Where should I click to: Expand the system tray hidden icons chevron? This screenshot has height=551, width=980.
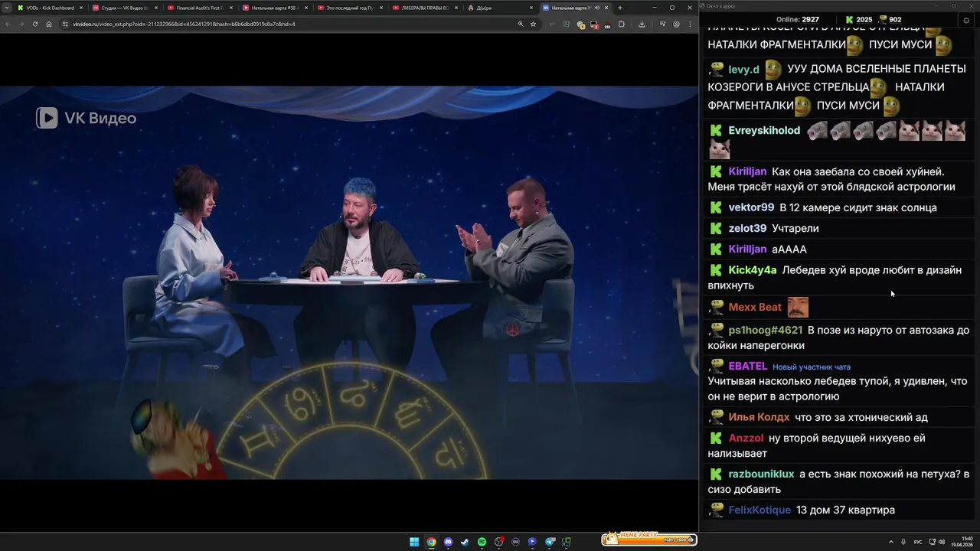(x=890, y=542)
